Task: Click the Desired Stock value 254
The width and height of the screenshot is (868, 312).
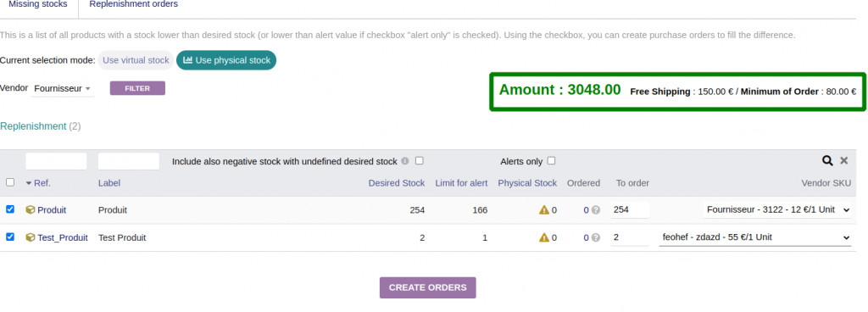Action: tap(416, 210)
